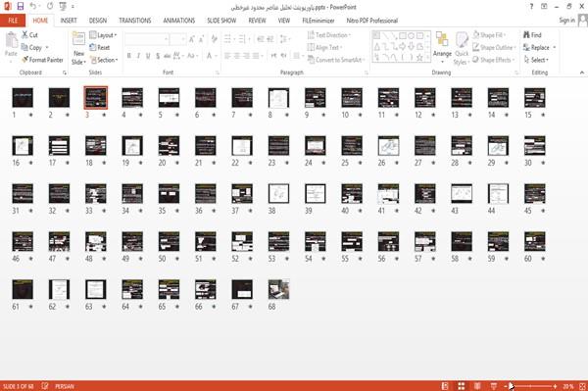Viewport: 588px width, 391px height.
Task: Toggle Strikethrough formatting
Action: pos(168,56)
